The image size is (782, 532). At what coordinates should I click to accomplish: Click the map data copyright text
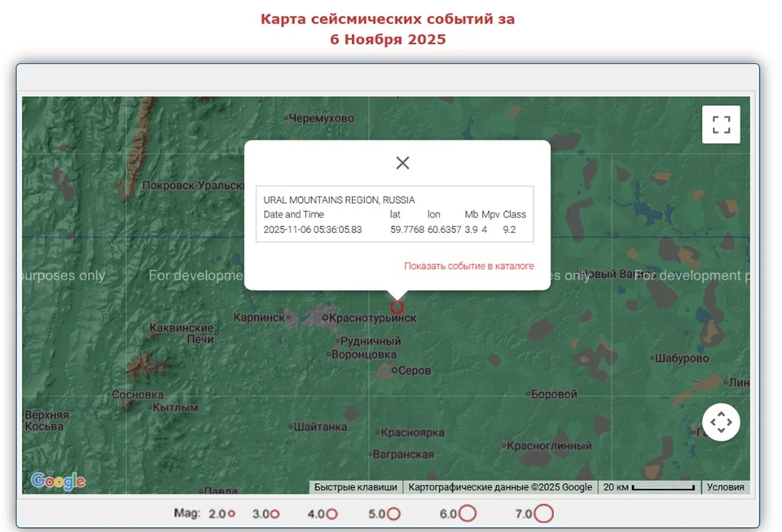click(500, 487)
